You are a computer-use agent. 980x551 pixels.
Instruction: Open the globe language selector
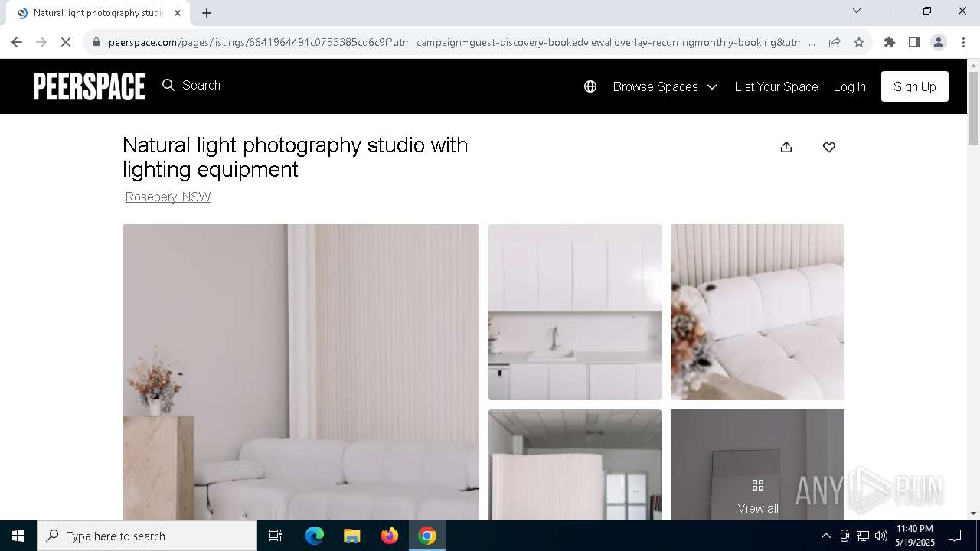[x=590, y=86]
